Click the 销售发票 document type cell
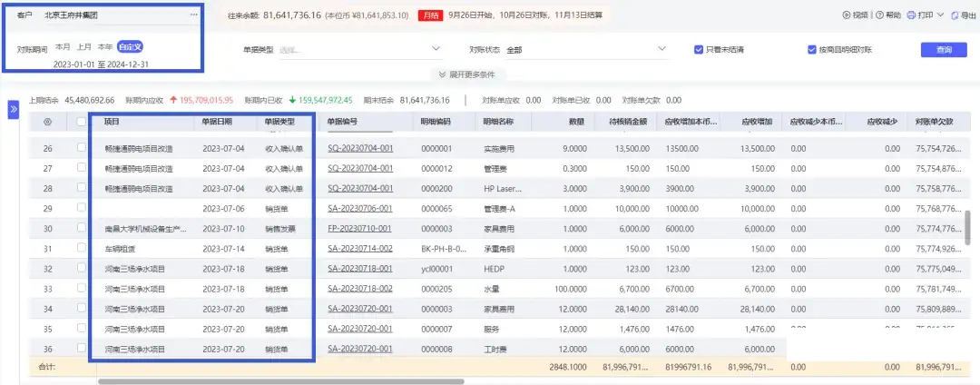The height and width of the screenshot is (385, 980). click(x=280, y=229)
